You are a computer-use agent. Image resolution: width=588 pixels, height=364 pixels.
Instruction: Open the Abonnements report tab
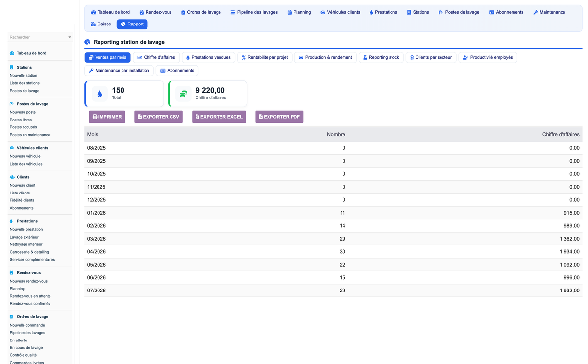(x=177, y=70)
